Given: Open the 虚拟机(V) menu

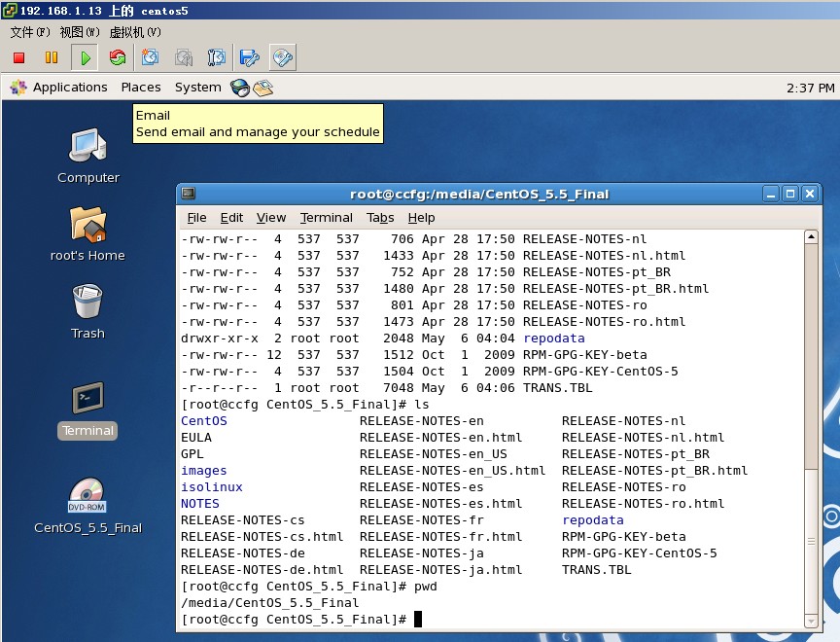Looking at the screenshot, I should [135, 32].
